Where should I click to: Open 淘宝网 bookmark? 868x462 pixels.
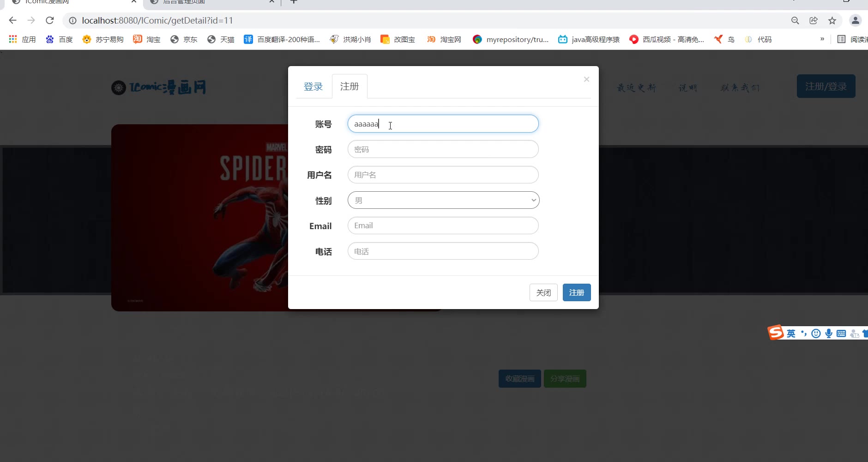[x=444, y=39]
